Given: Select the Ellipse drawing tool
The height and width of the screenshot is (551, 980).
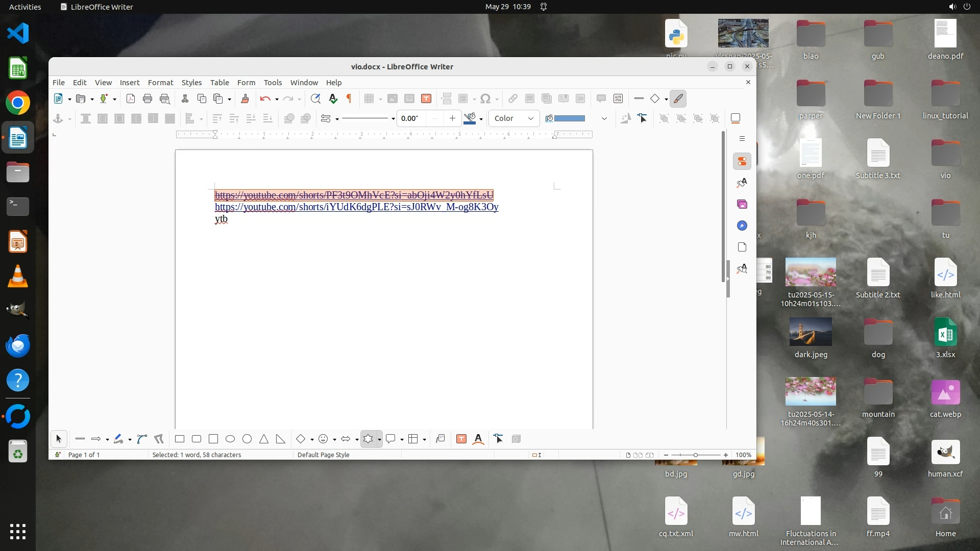Looking at the screenshot, I should (230, 439).
